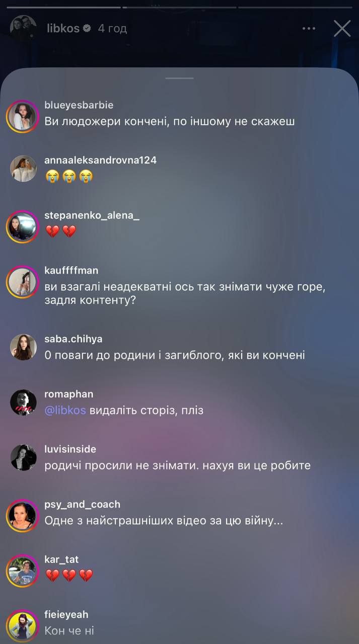The height and width of the screenshot is (644, 359).
Task: Tap romaphan's dark avatar
Action: tap(23, 403)
